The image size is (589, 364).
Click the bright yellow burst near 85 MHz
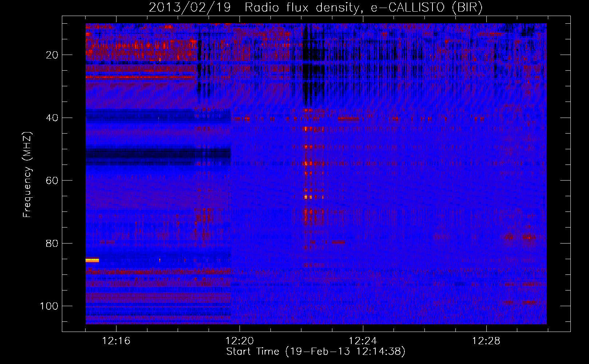[92, 260]
